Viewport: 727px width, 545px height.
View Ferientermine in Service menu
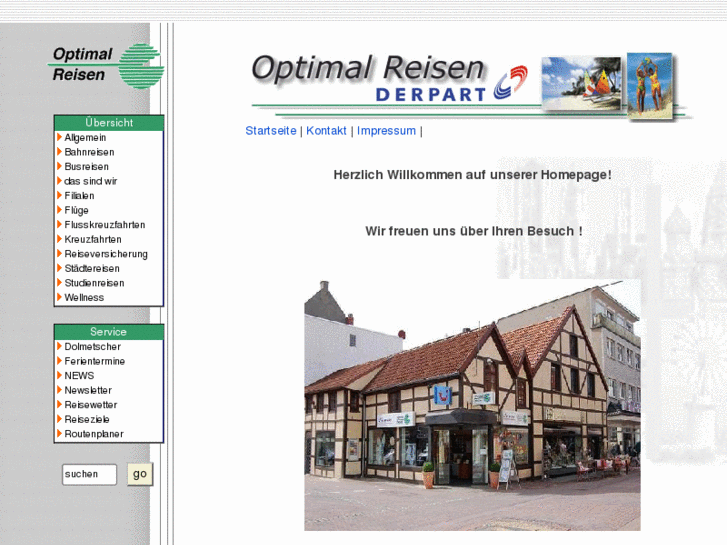tap(95, 361)
